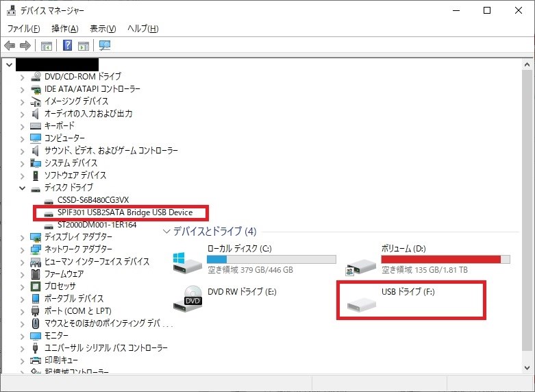
Task: Click the USB ドライブ (F:) label
Action: pos(408,292)
